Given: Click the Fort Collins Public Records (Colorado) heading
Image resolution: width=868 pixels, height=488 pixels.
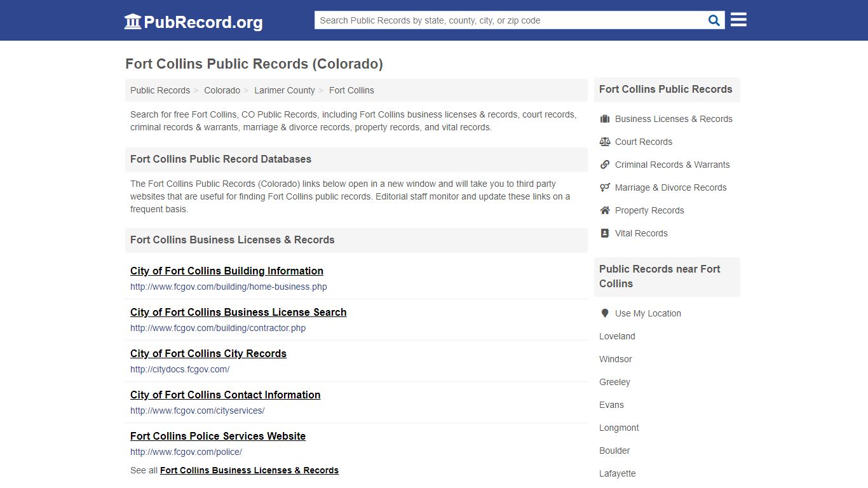Looking at the screenshot, I should click(x=254, y=64).
